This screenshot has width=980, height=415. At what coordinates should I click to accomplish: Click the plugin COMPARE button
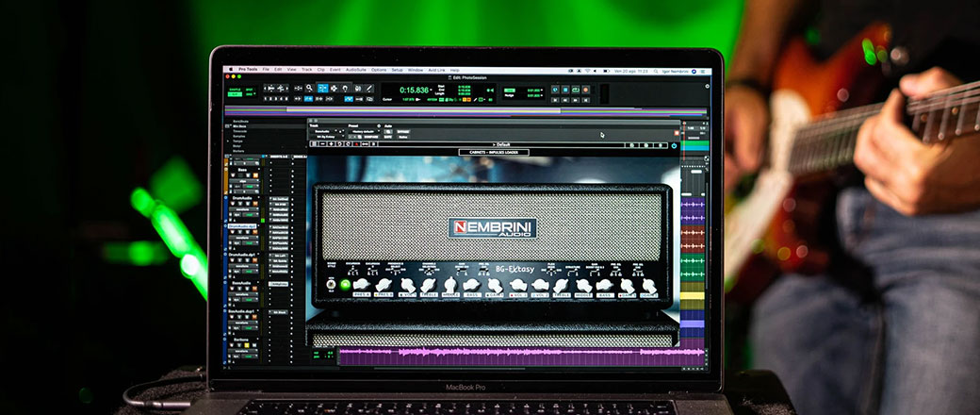(370, 137)
